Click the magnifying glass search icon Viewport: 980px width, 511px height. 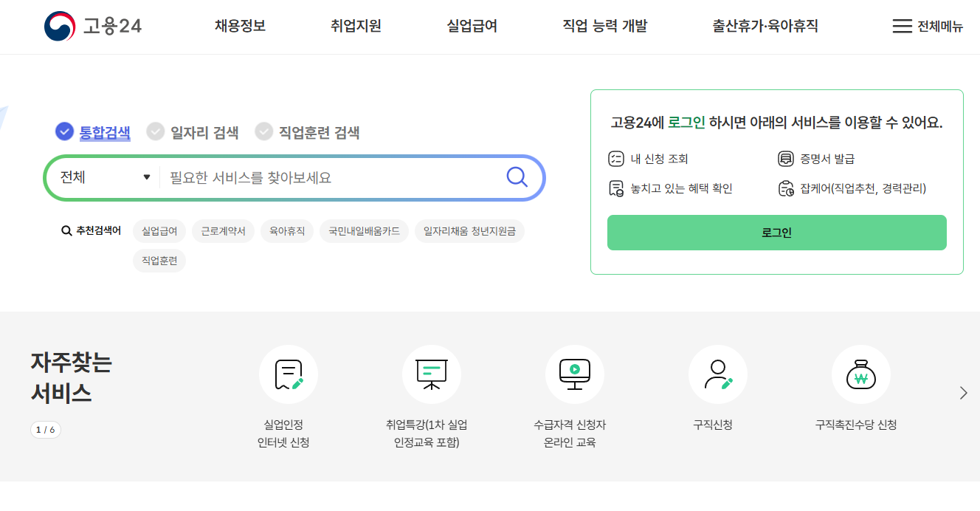coord(515,176)
